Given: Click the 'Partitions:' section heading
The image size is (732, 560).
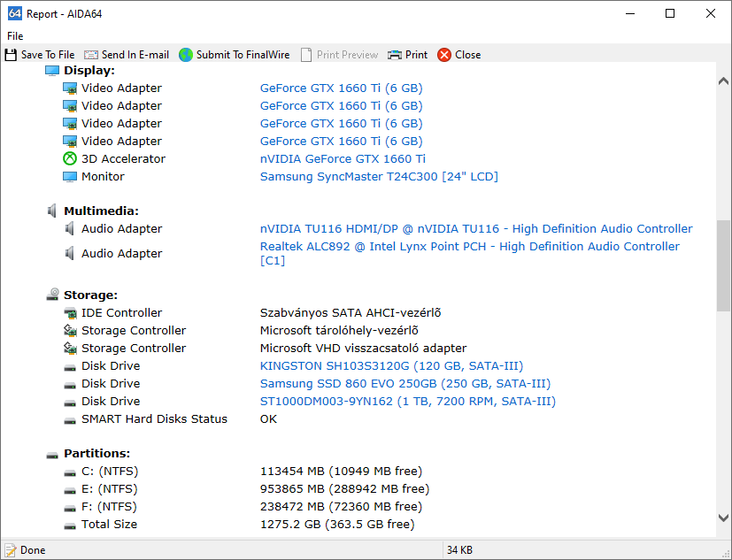Looking at the screenshot, I should pyautogui.click(x=97, y=454).
